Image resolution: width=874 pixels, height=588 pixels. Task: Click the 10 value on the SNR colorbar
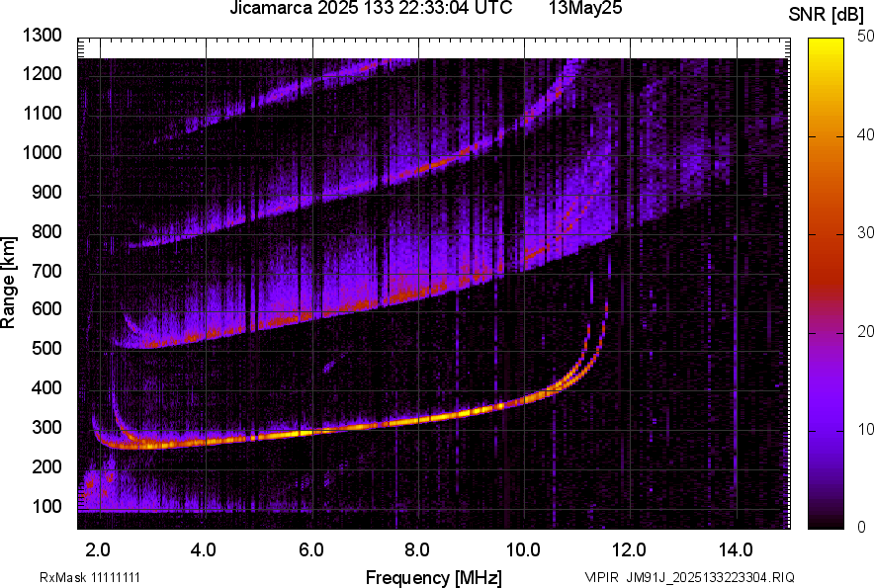[x=866, y=429]
